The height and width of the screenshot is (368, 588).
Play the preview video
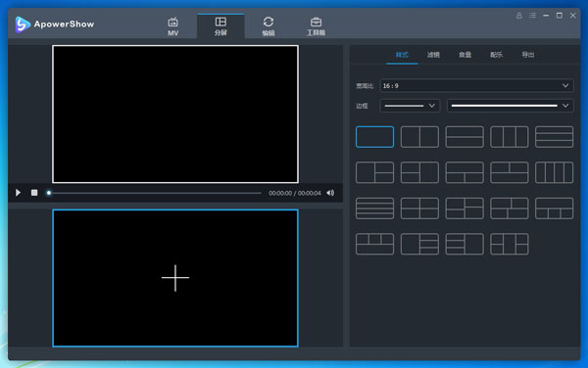[x=18, y=193]
